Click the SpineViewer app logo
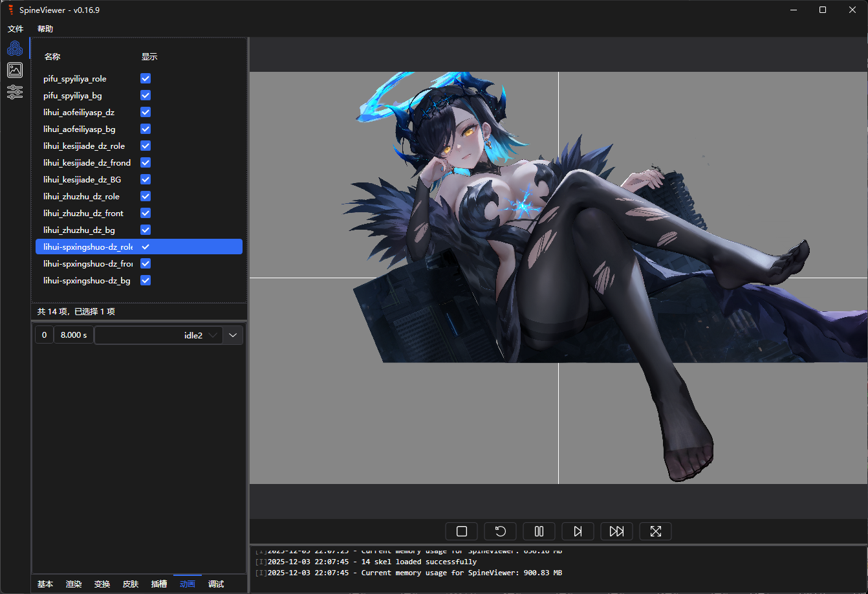The height and width of the screenshot is (594, 868). tap(10, 10)
